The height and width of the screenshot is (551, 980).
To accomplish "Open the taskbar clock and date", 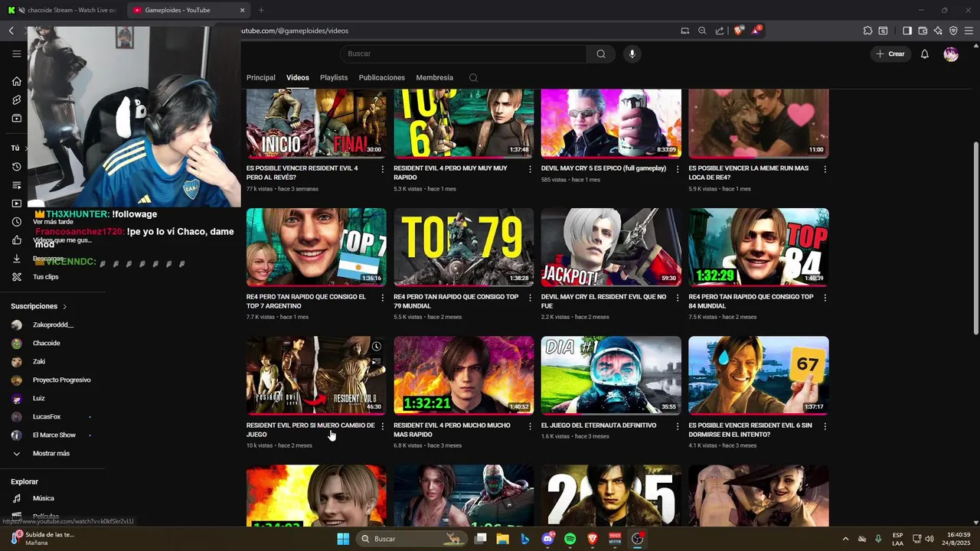I will pyautogui.click(x=958, y=539).
